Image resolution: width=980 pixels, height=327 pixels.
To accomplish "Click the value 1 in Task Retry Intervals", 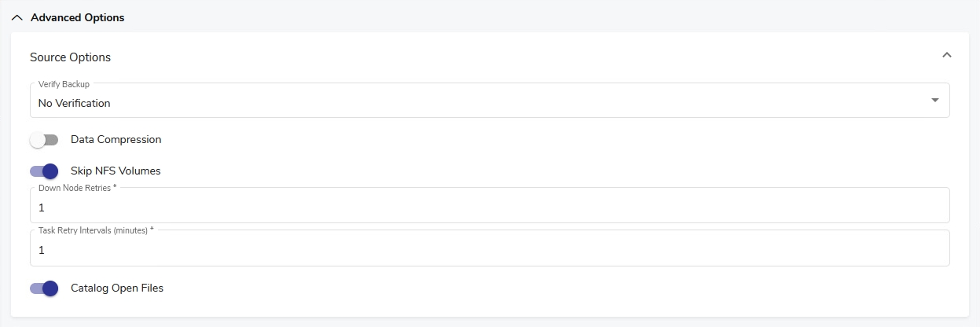I will pyautogui.click(x=42, y=251).
